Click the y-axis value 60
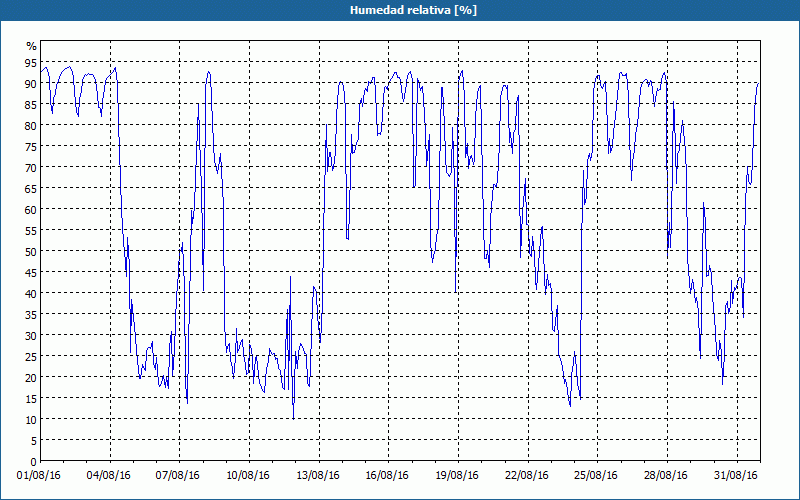This screenshot has width=800, height=500. pyautogui.click(x=31, y=209)
